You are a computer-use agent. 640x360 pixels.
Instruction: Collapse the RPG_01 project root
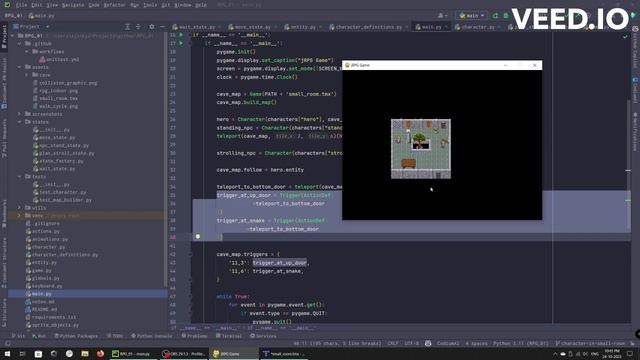(12, 36)
